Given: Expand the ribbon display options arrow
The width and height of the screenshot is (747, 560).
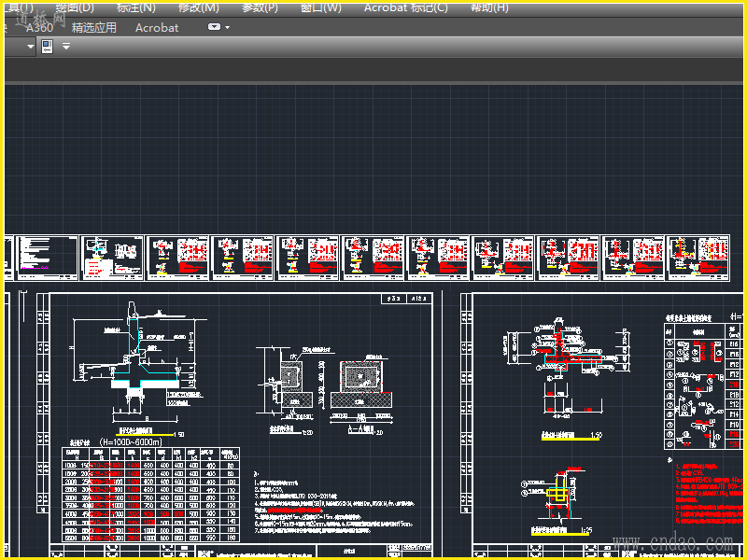Looking at the screenshot, I should pos(227,28).
